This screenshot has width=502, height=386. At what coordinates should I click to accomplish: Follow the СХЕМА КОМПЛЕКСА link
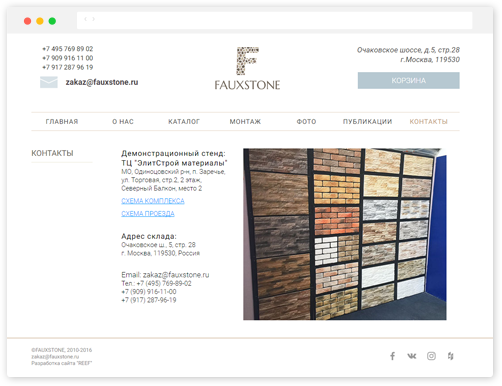(153, 201)
